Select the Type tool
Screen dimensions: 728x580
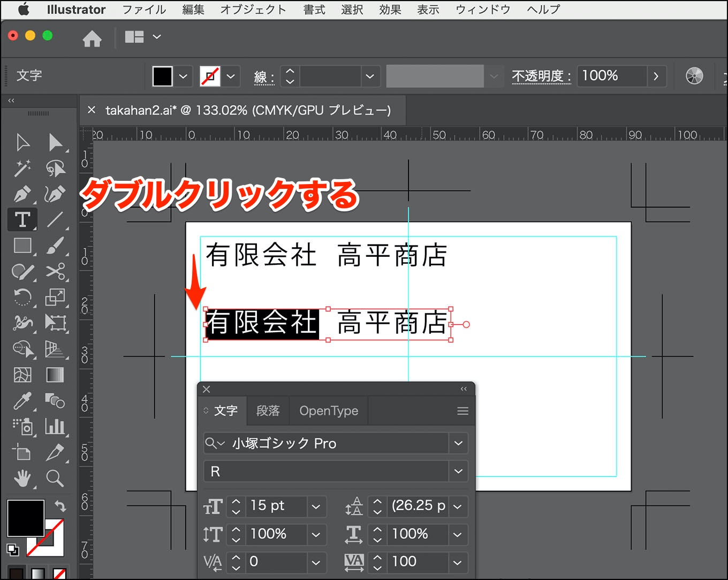tap(22, 220)
